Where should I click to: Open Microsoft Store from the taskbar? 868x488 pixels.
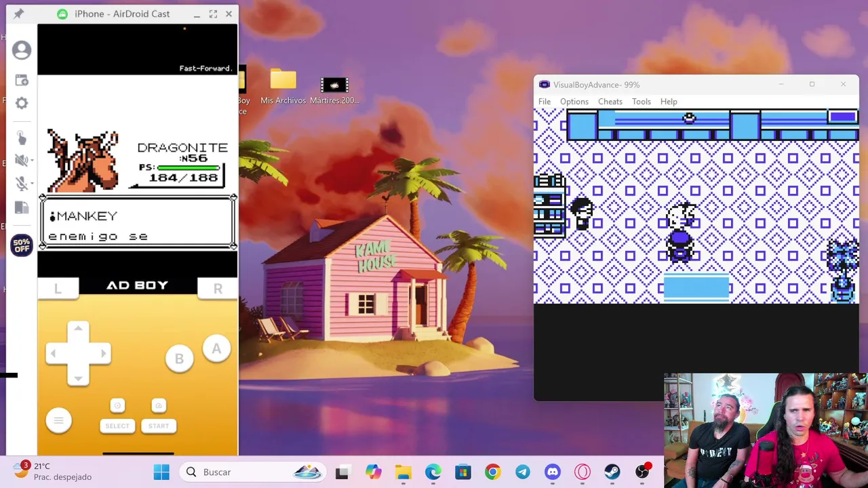(x=462, y=472)
